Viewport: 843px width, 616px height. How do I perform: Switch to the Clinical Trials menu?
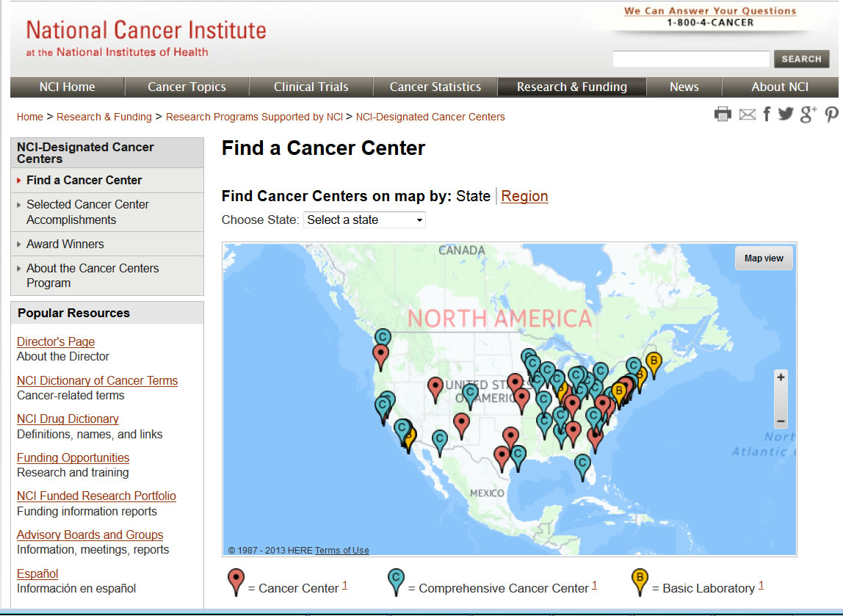311,87
